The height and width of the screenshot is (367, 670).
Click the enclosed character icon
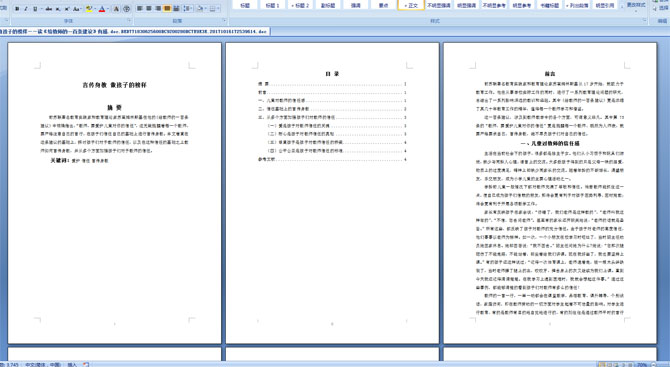point(126,9)
